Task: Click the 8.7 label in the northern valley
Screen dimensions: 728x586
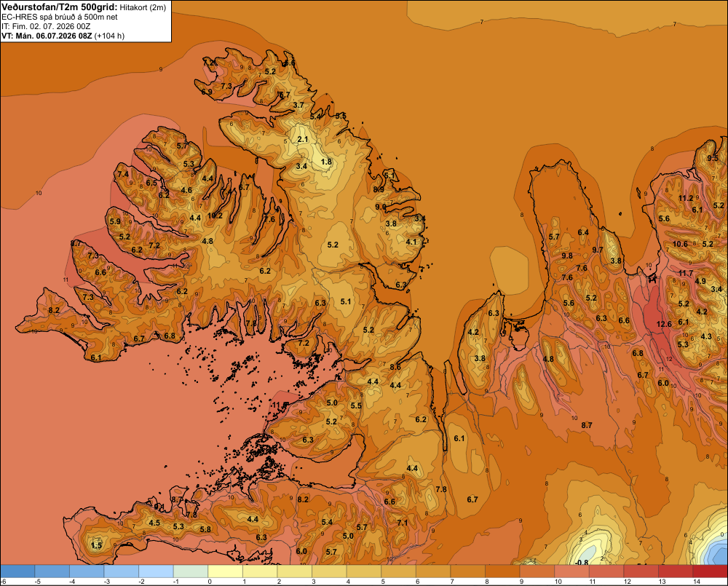Action: pyautogui.click(x=587, y=425)
